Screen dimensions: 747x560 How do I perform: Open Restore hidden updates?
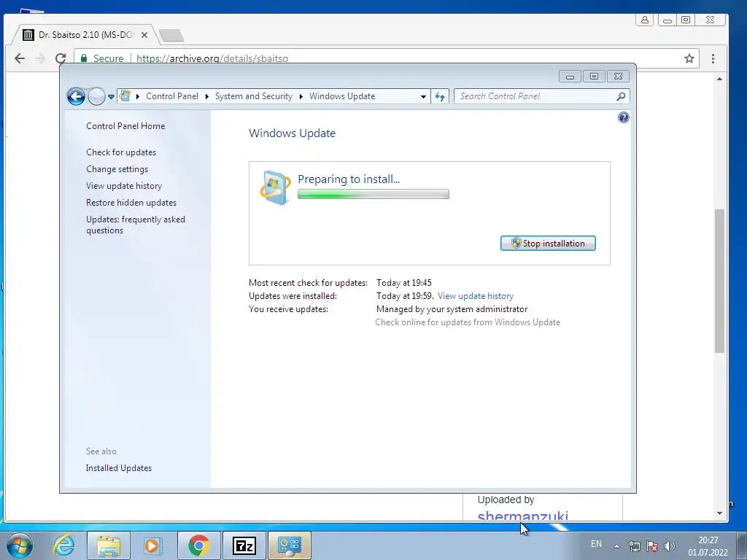(131, 203)
